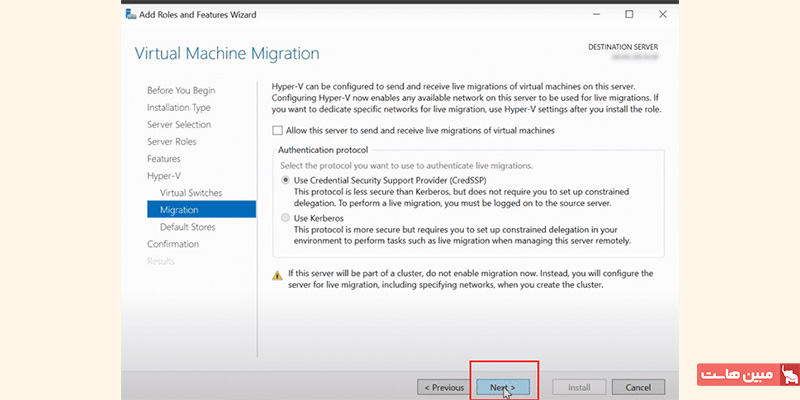Minimize the wizard window
The width and height of the screenshot is (800, 400).
click(x=596, y=14)
